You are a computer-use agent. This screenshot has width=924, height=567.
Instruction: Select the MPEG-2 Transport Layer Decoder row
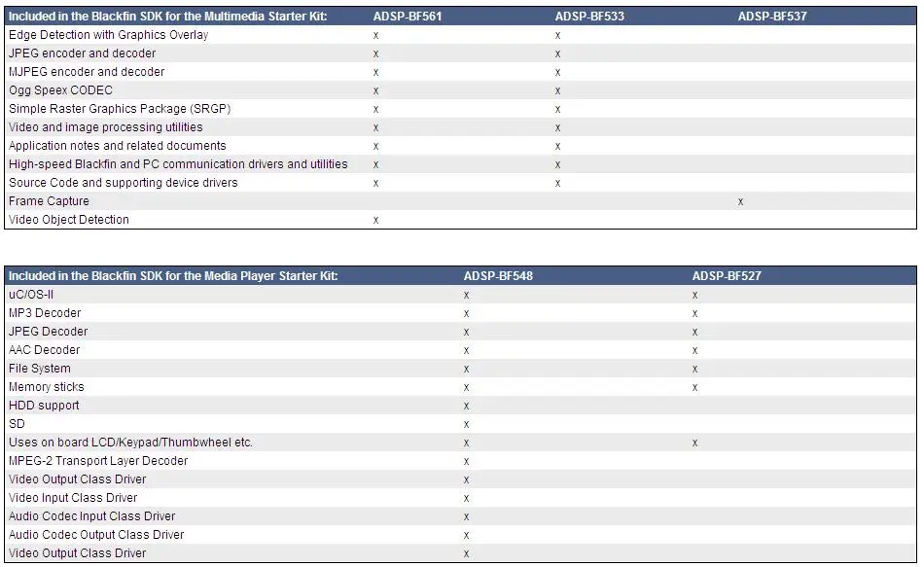(460, 461)
